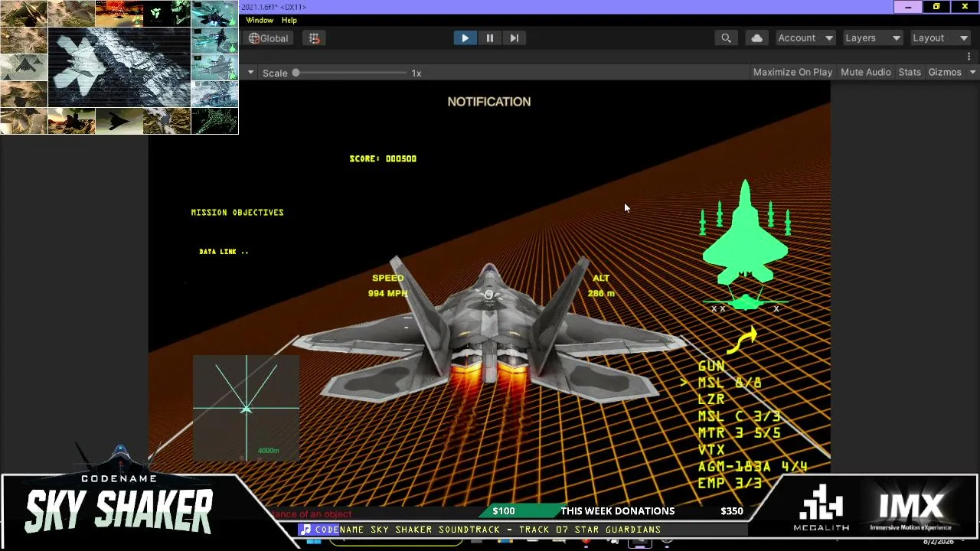Close the Unity editor window
This screenshot has height=551, width=980.
click(965, 7)
